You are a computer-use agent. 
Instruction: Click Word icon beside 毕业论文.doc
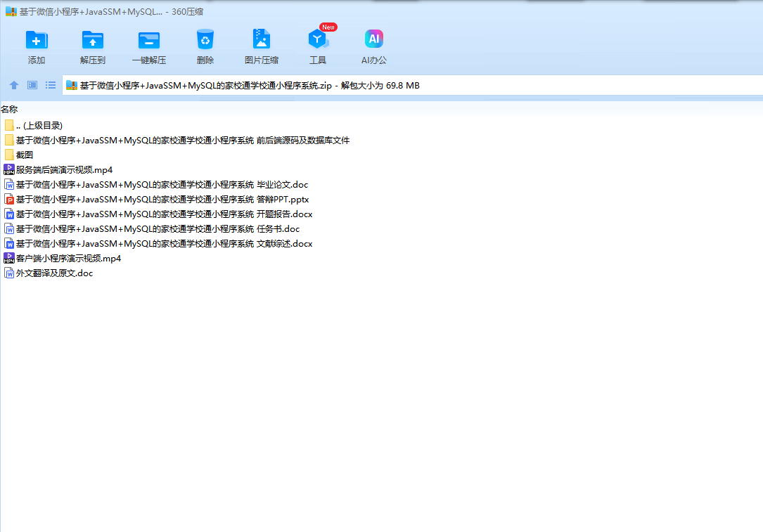pyautogui.click(x=8, y=185)
